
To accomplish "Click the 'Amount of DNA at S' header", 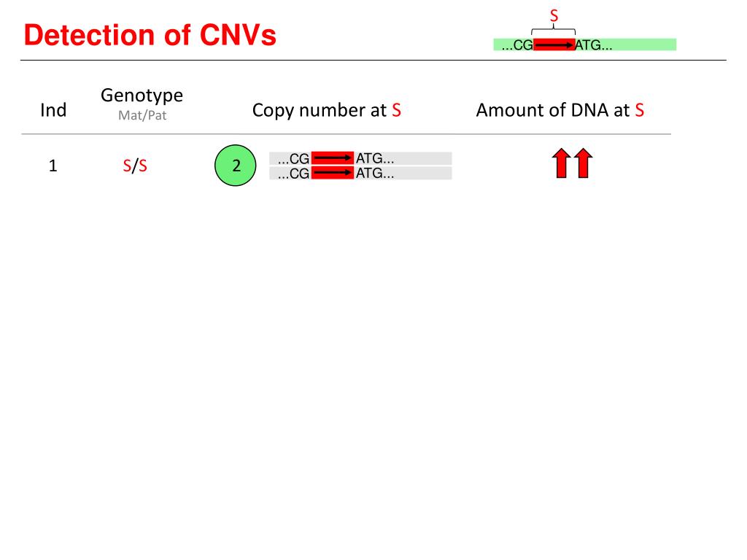I will [560, 110].
